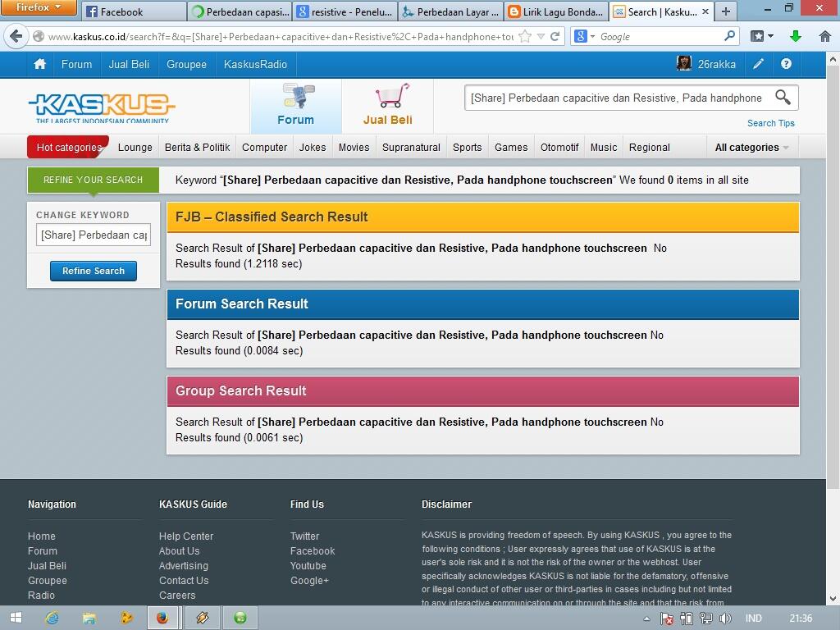
Task: Click the Youtube footer link
Action: click(x=308, y=566)
